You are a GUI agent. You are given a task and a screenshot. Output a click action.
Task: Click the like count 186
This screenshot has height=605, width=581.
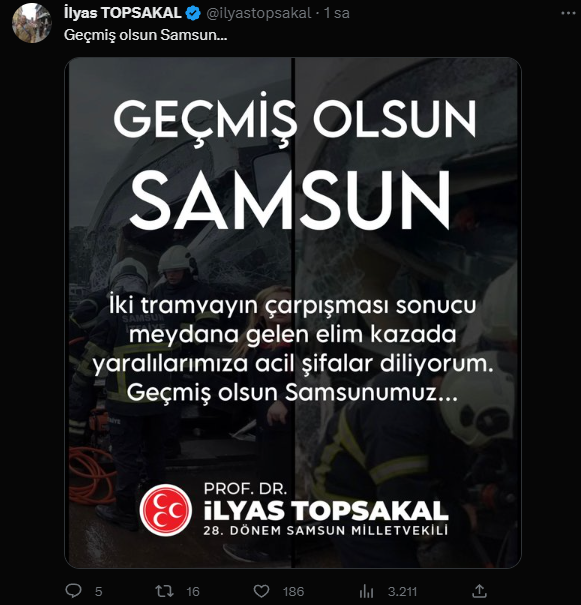coord(294,591)
